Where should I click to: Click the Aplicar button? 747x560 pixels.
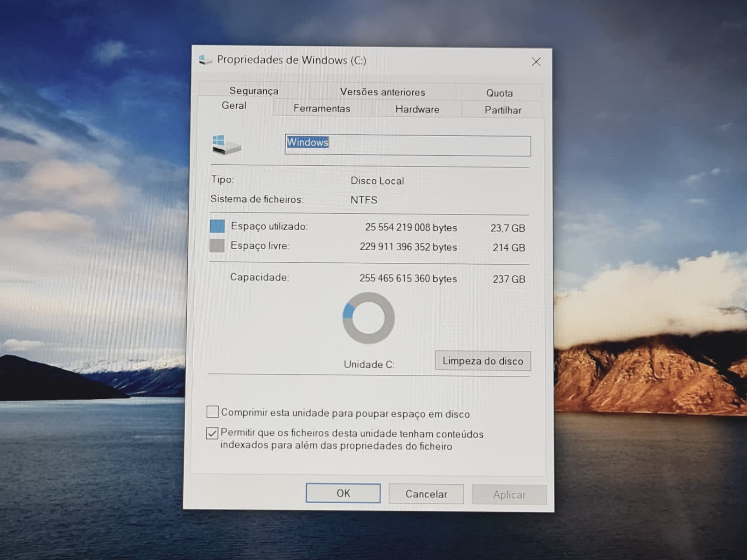pos(509,495)
